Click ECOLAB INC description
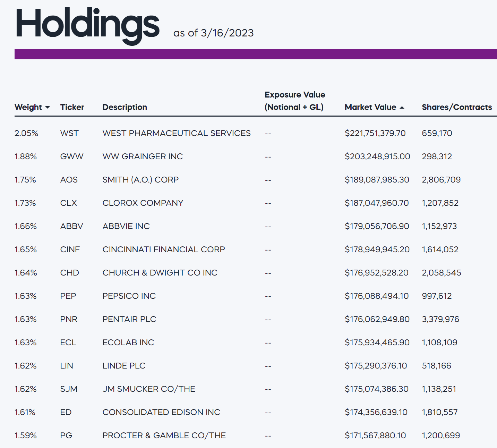This screenshot has width=497, height=448. pos(128,343)
